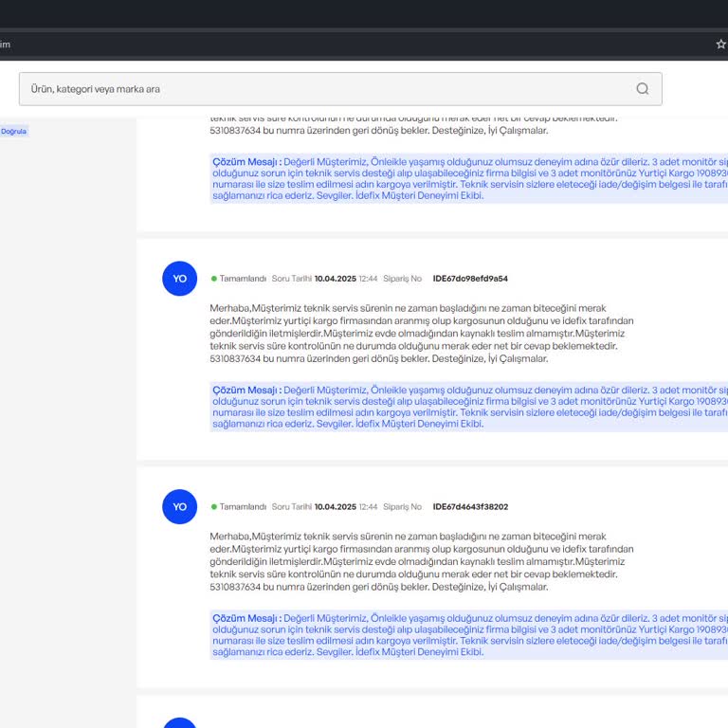
Task: Focus the 'Ürün, kategori veya marka ara' search field
Action: [322, 89]
